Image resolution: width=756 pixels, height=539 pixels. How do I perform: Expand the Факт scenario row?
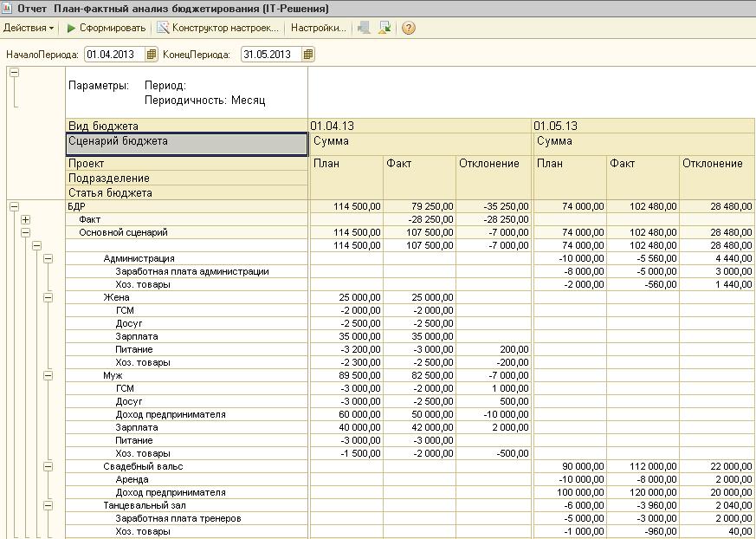(26, 220)
